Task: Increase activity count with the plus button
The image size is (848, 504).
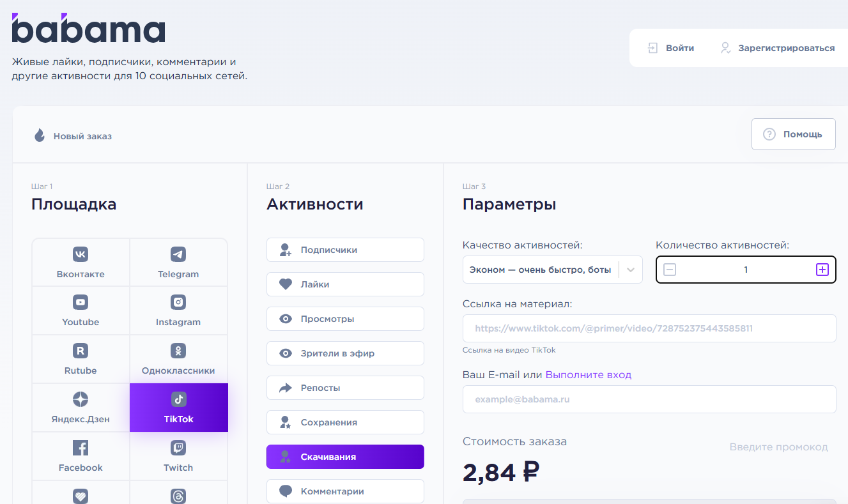Action: [822, 270]
